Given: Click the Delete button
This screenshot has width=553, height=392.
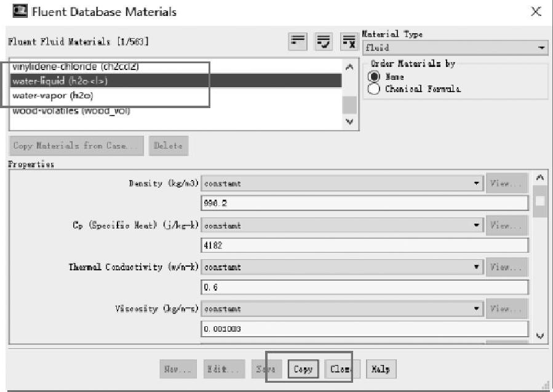Looking at the screenshot, I should (x=169, y=146).
